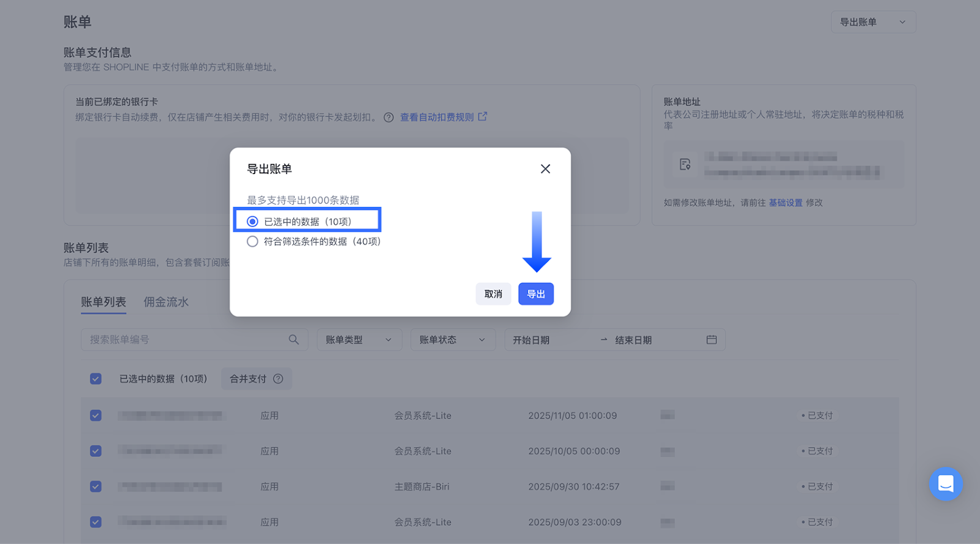Click 应用 type in the 2025/11/05 row
The height and width of the screenshot is (544, 980).
pyautogui.click(x=269, y=415)
